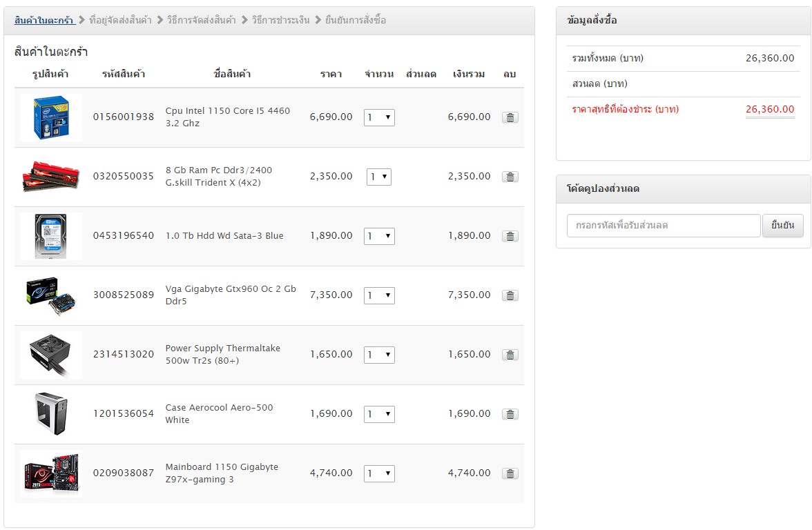The width and height of the screenshot is (812, 530).
Task: Select product code 3008525089
Action: click(x=123, y=295)
